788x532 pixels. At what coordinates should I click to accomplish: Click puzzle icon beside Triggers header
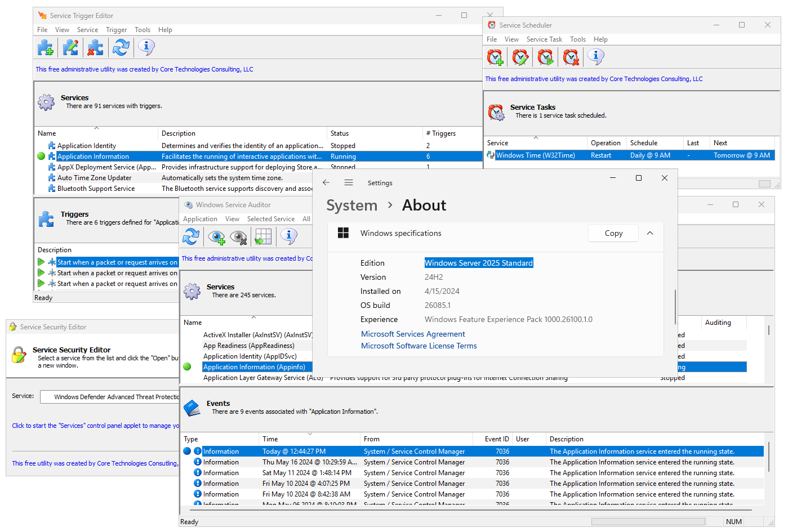[x=46, y=218]
